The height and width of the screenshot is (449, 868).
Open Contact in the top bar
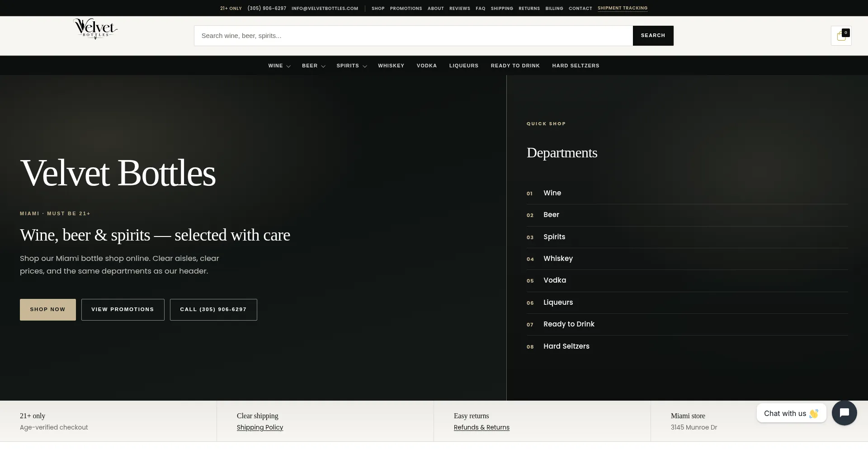coord(580,8)
